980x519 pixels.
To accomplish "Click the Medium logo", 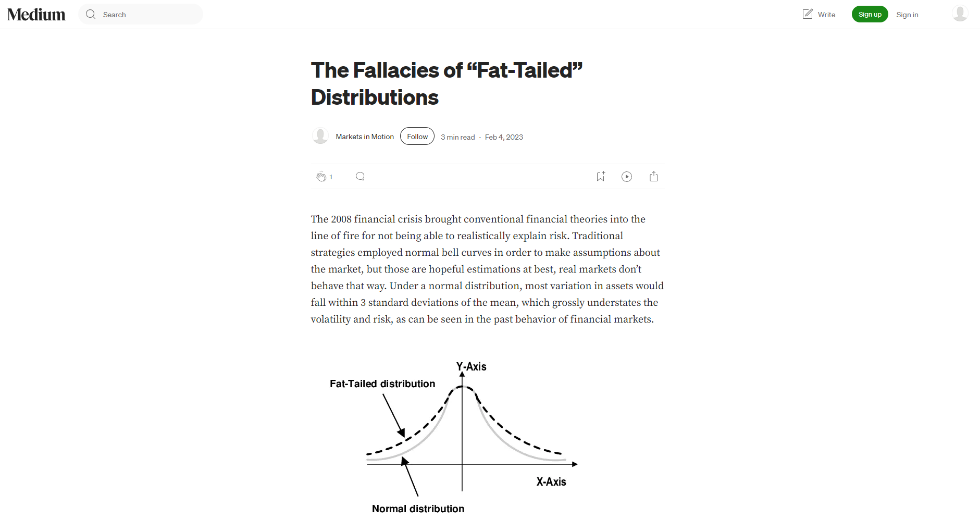I will click(x=36, y=15).
